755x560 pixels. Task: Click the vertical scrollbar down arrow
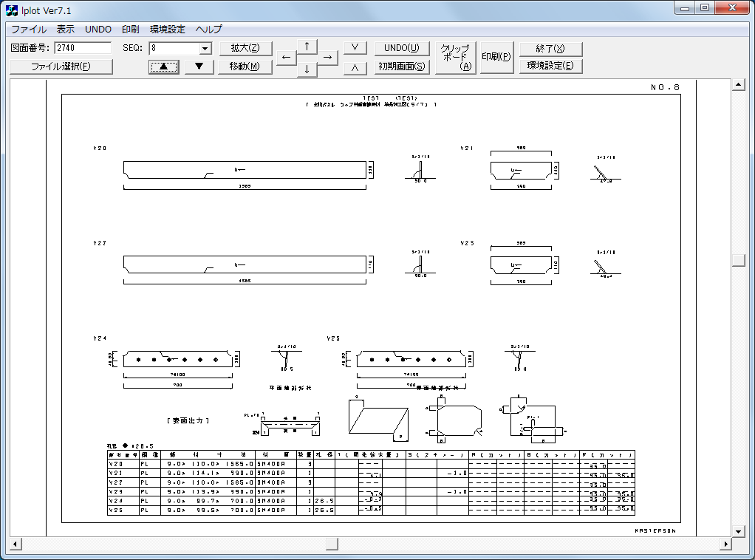737,531
